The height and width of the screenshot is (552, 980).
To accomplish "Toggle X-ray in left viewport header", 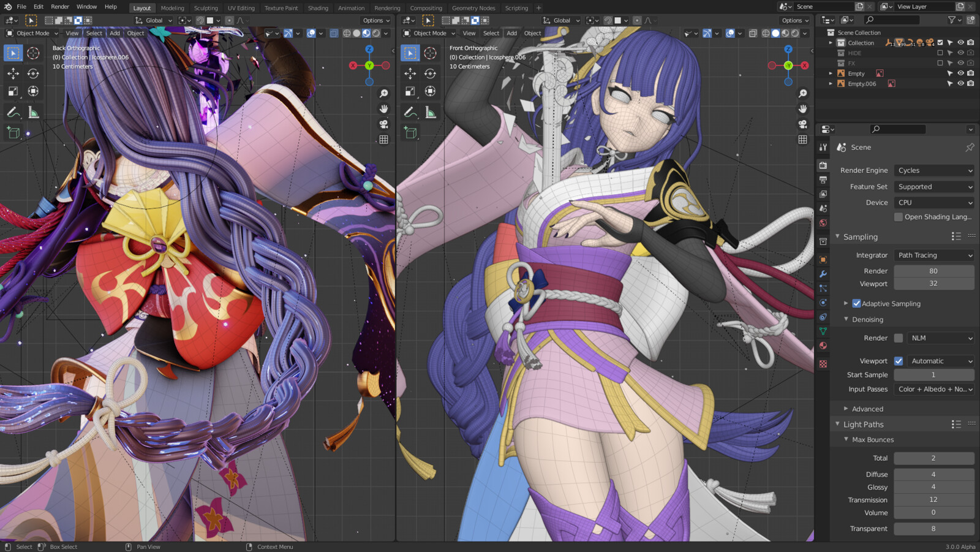I will [334, 33].
